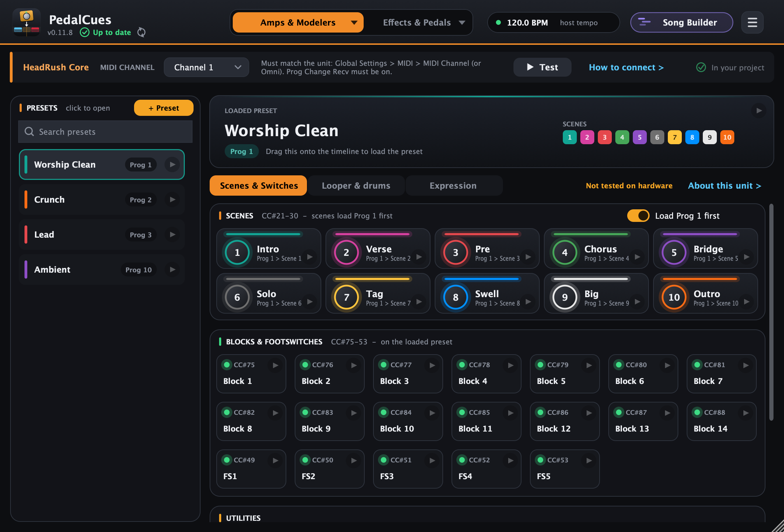Play the Crunch preset arrow

point(172,199)
